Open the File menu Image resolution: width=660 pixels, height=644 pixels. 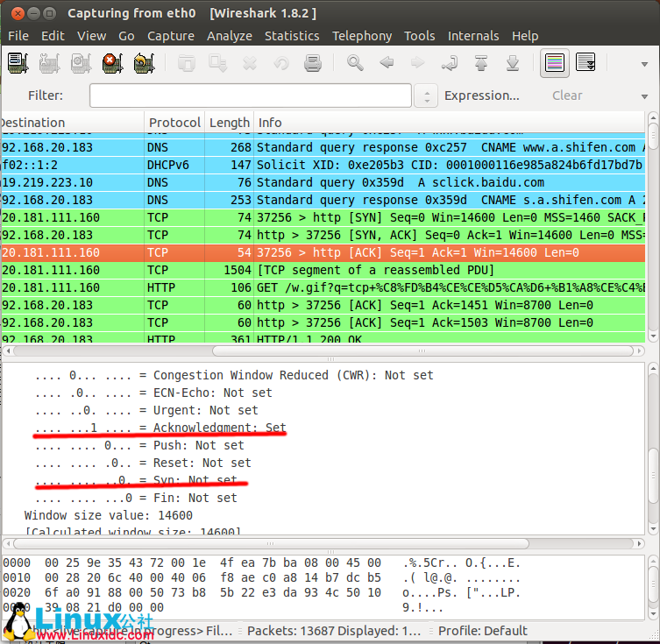click(x=18, y=36)
